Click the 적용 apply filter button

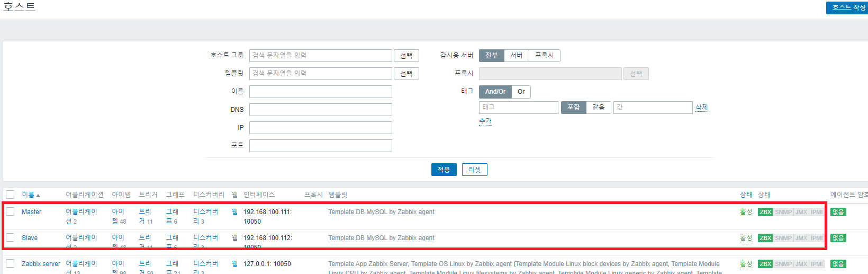(x=444, y=170)
